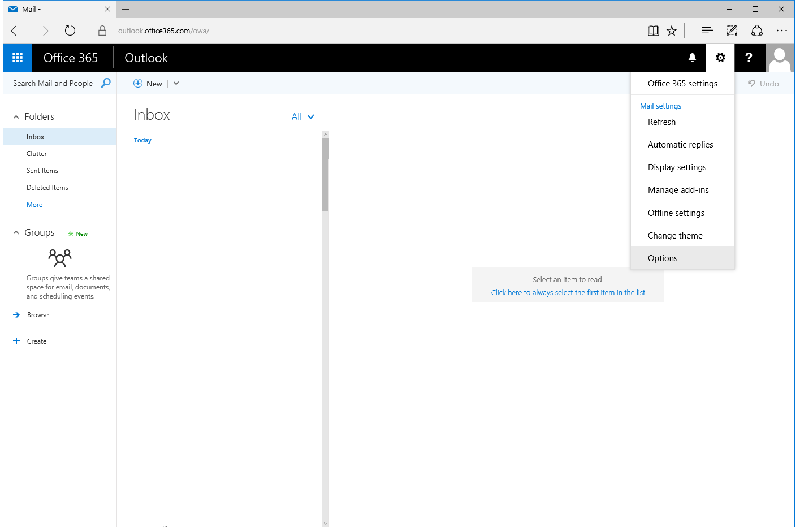Click the Settings gear icon
This screenshot has width=800, height=532.
click(x=720, y=57)
